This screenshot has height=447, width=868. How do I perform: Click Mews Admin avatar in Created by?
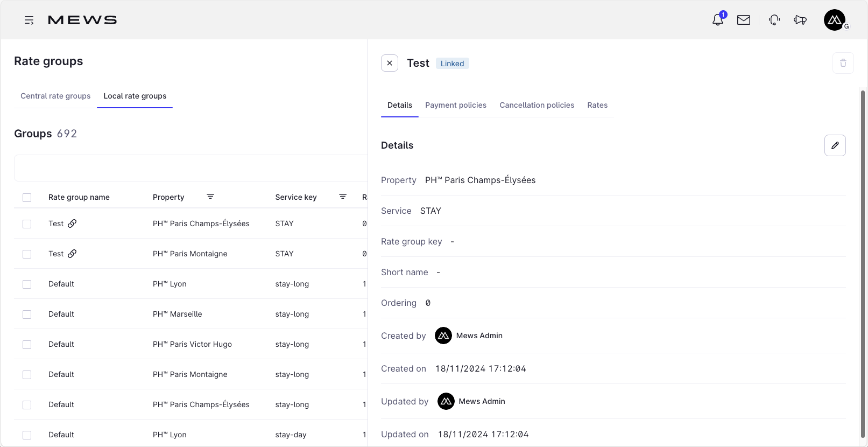[443, 336]
